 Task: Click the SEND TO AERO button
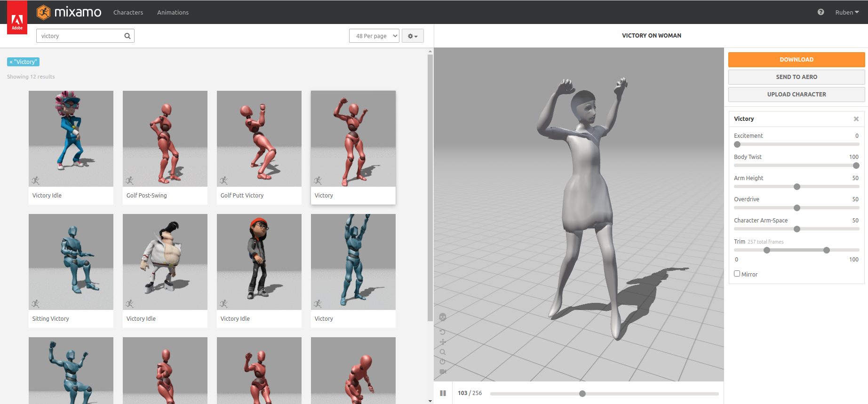796,77
